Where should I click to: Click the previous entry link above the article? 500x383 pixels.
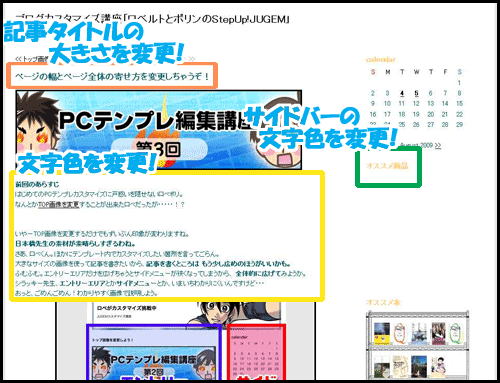[32, 59]
